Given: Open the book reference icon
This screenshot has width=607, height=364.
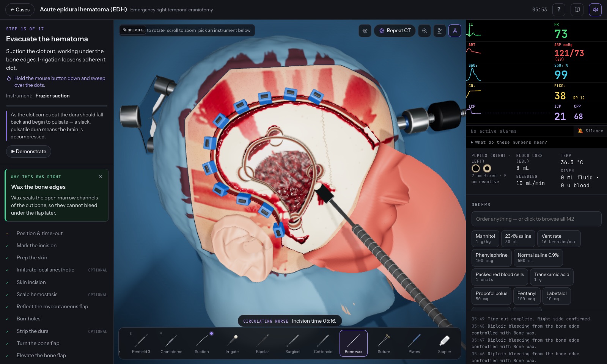Looking at the screenshot, I should (x=577, y=9).
